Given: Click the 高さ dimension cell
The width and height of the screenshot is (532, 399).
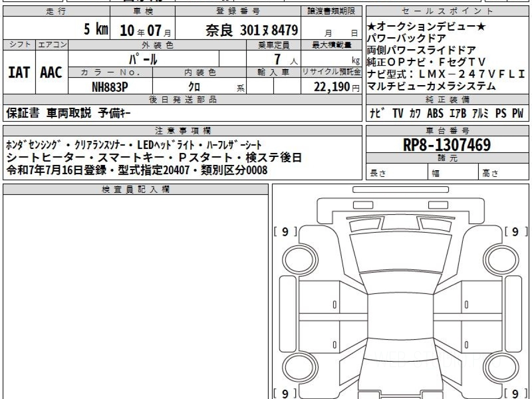Looking at the screenshot, I should pyautogui.click(x=503, y=172).
